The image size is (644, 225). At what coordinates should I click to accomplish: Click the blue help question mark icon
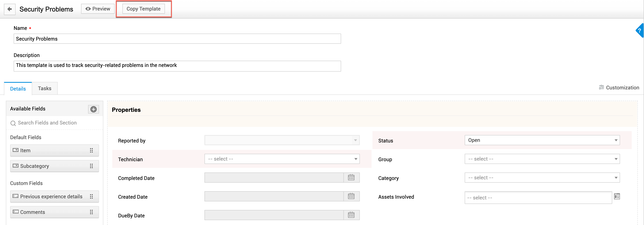point(640,30)
